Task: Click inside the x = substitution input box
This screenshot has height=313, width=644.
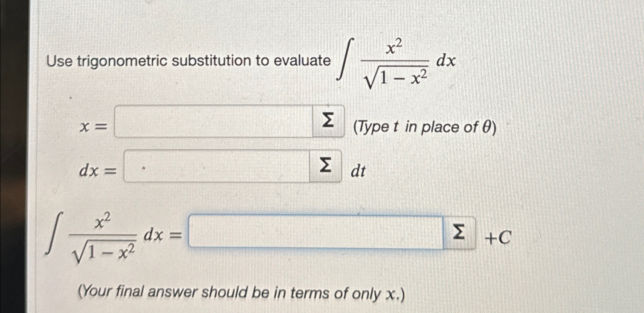Action: [212, 121]
